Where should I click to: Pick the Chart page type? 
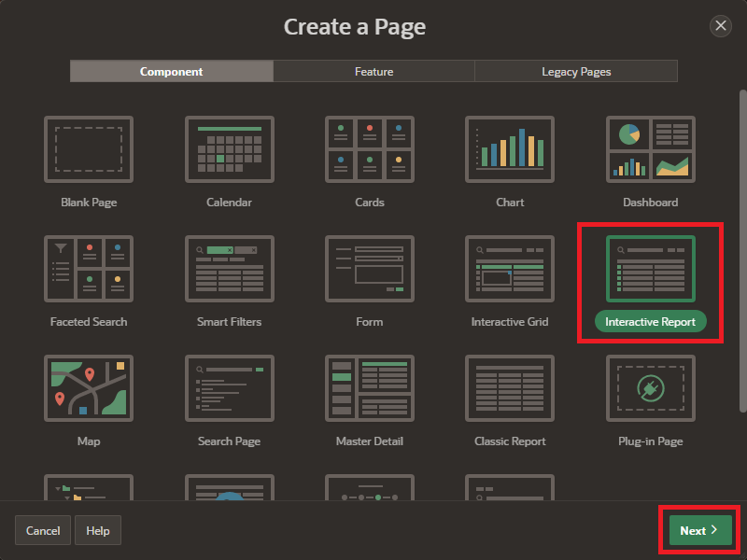[510, 149]
